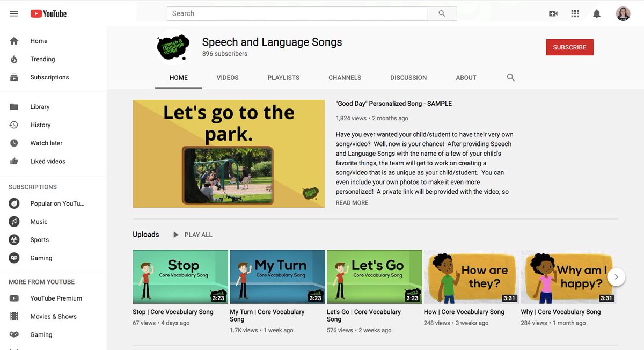
Task: Open Movies & Shows in the sidebar
Action: pos(54,317)
